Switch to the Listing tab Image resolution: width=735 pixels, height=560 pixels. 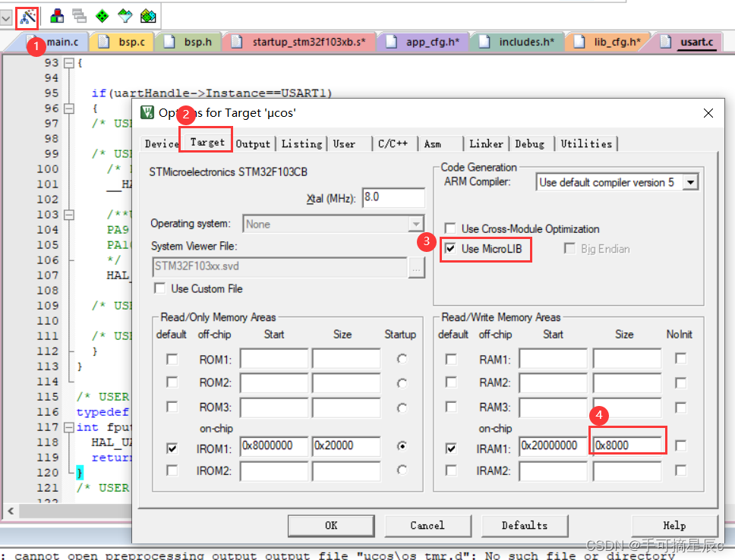[301, 144]
